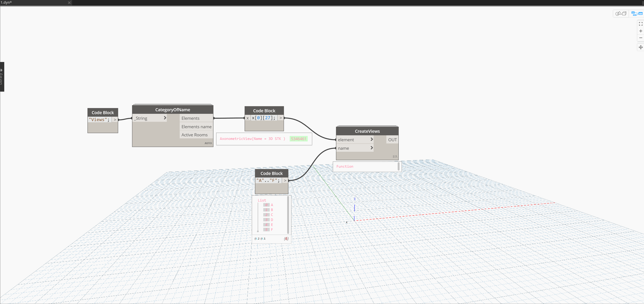Click the x input port on Code Block
The height and width of the screenshot is (304, 644).
[247, 118]
